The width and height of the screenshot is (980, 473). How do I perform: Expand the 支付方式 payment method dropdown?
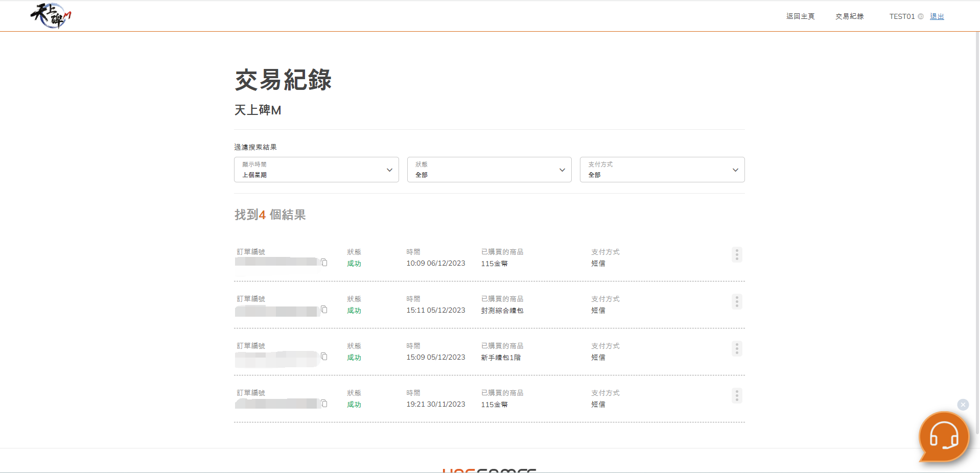click(x=662, y=170)
